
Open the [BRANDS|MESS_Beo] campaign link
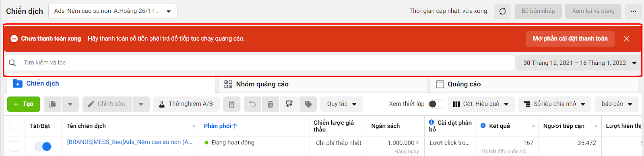coord(130,142)
